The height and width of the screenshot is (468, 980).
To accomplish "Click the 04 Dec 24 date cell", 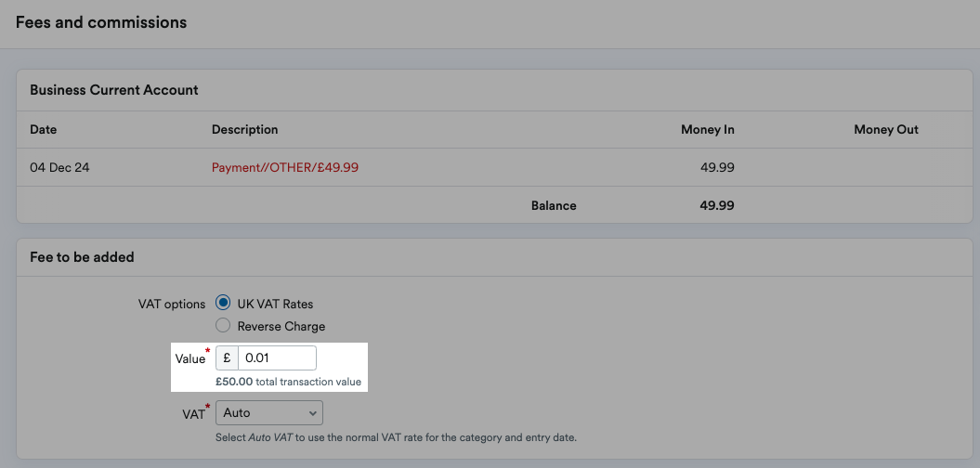I will point(59,167).
